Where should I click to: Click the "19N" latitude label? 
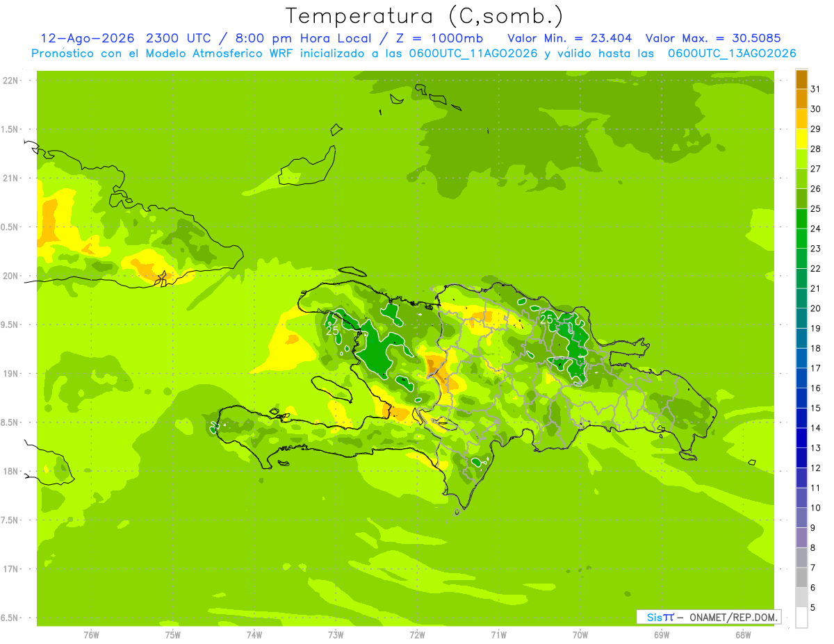(10, 374)
